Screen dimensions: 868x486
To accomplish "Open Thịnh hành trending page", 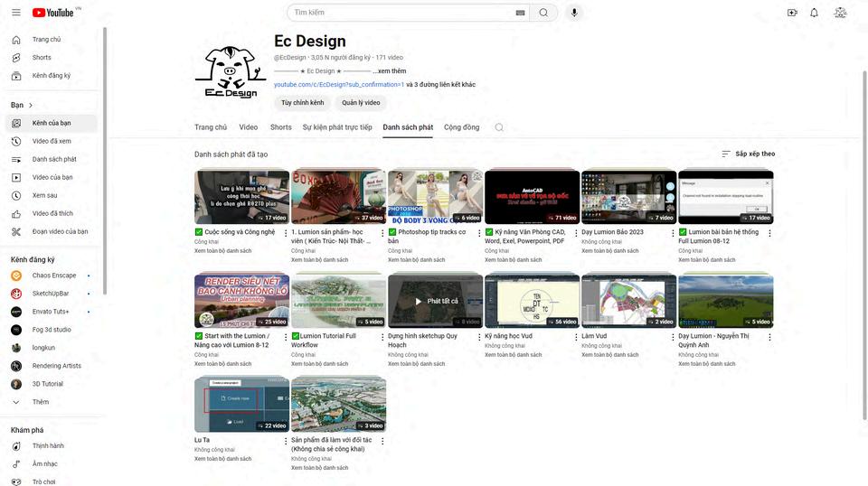I will (x=52, y=445).
